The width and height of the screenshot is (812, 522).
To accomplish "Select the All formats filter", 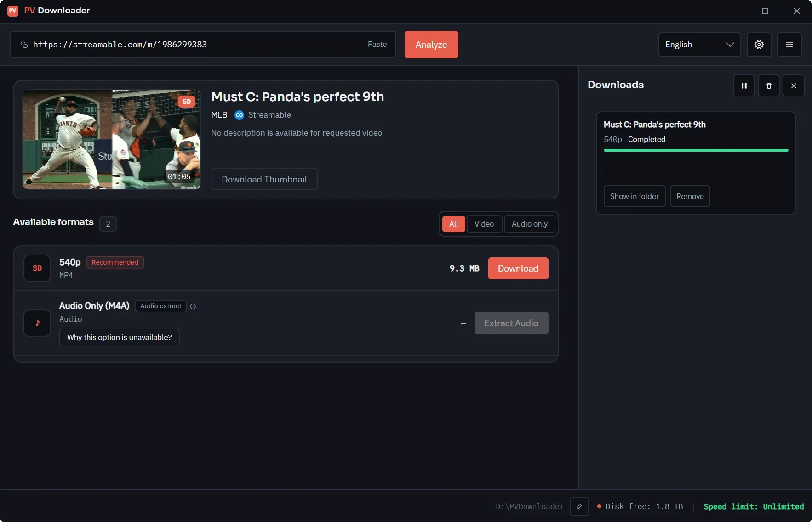I will click(453, 224).
